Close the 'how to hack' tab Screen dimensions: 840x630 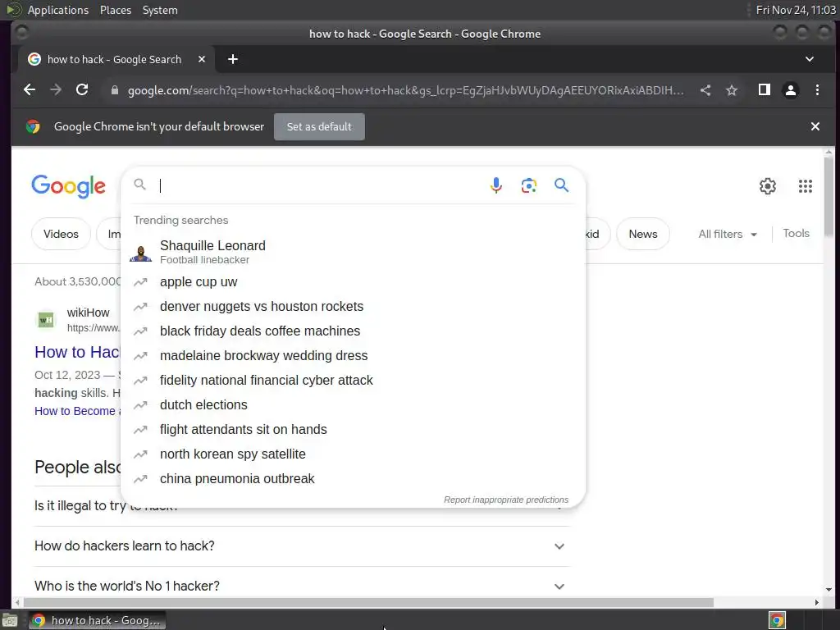click(202, 59)
